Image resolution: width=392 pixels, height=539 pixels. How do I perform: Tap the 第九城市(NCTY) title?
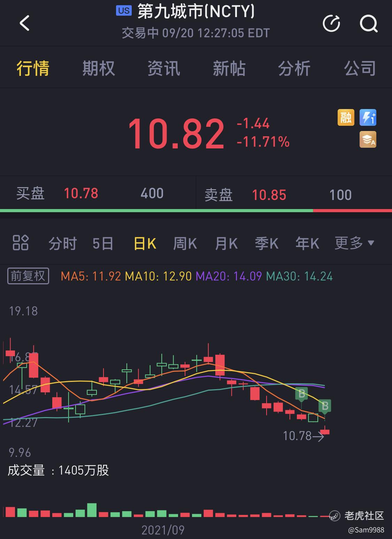pos(196,11)
